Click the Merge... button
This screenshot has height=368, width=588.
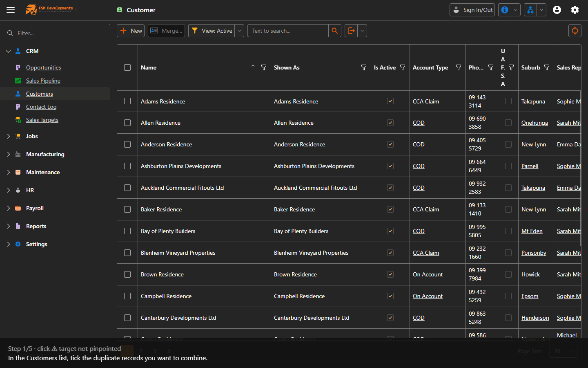point(166,31)
